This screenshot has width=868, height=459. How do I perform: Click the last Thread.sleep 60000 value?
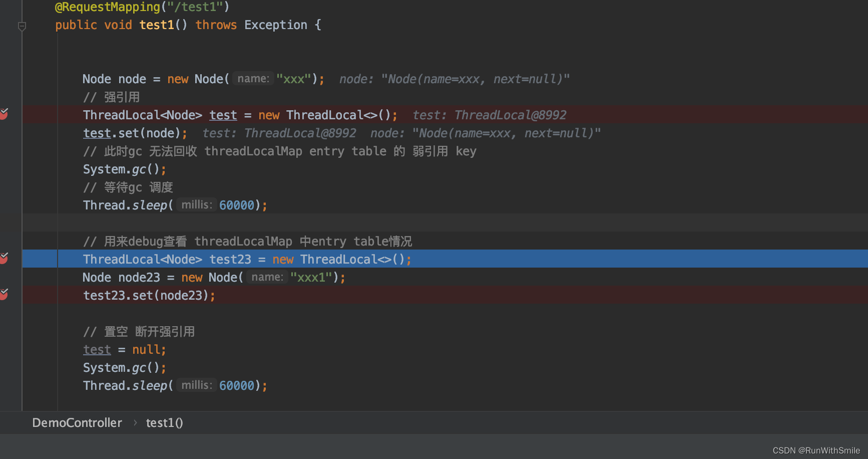(237, 386)
